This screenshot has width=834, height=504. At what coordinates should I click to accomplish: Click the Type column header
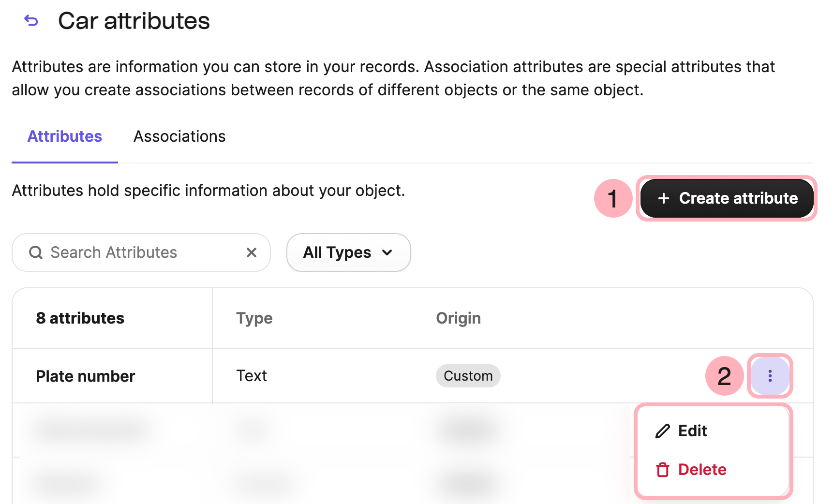pyautogui.click(x=254, y=318)
